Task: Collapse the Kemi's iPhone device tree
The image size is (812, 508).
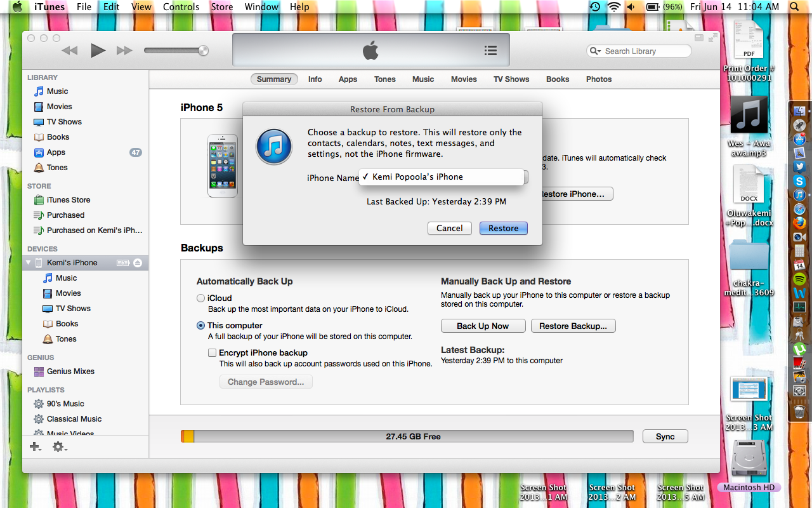Action: (x=29, y=262)
